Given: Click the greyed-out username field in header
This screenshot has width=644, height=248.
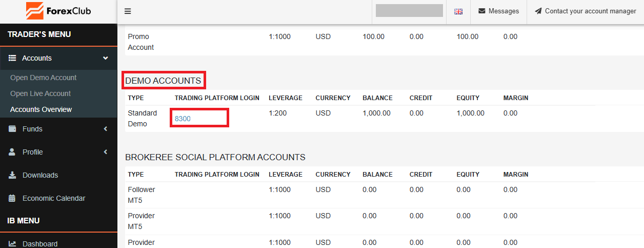Looking at the screenshot, I should click(409, 11).
